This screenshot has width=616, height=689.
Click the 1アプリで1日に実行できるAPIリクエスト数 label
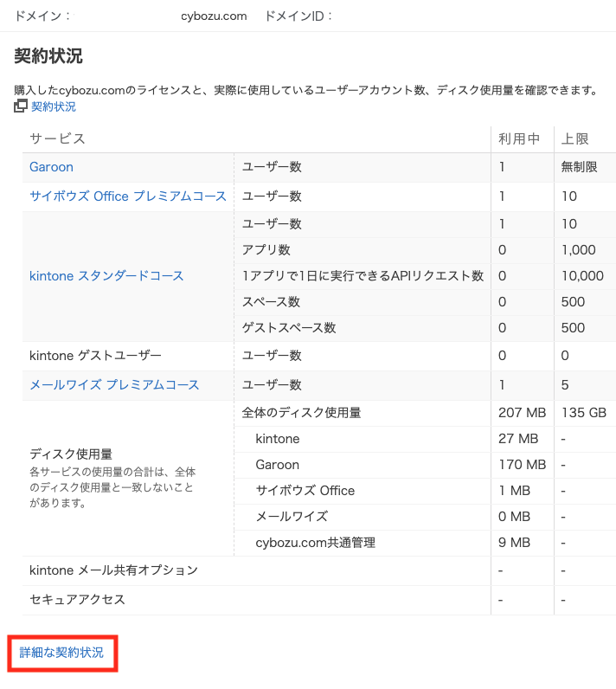pyautogui.click(x=363, y=276)
